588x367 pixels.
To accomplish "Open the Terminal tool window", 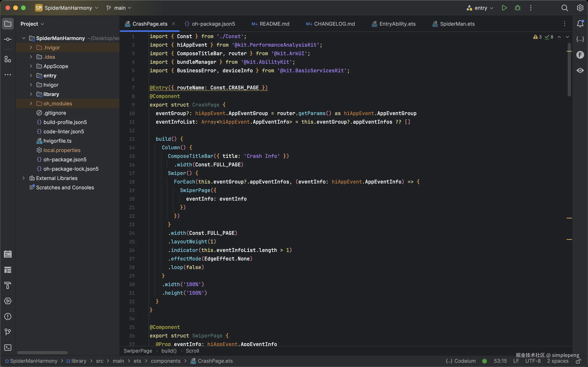I will tap(8, 348).
